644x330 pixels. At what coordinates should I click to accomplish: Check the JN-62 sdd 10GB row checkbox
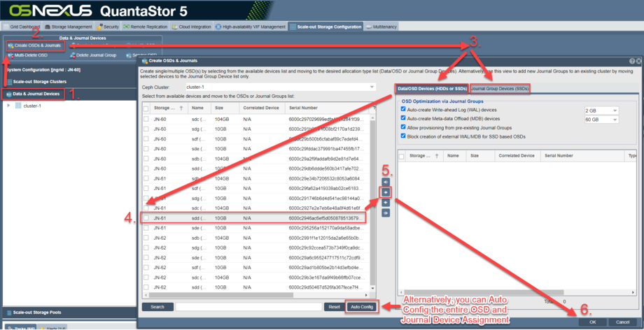click(x=146, y=287)
